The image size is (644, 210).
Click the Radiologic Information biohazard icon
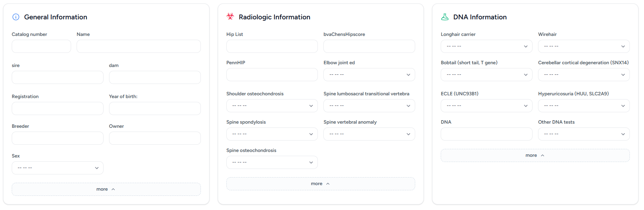tap(230, 17)
